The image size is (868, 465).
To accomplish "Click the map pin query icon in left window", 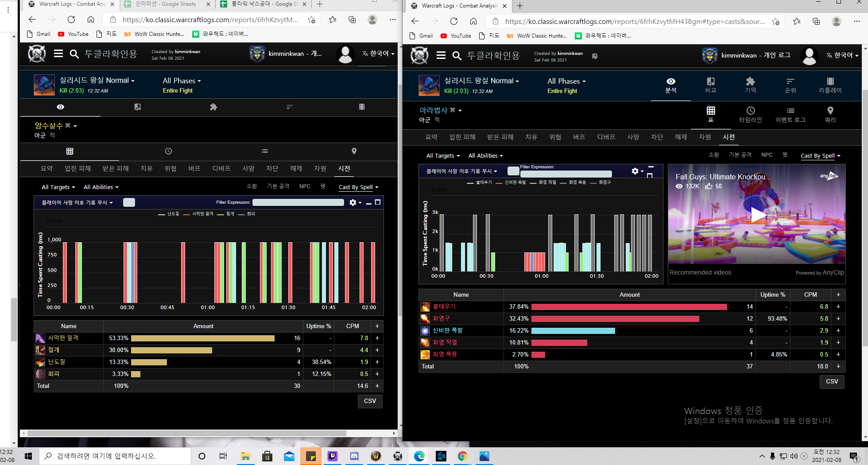I will 354,151.
